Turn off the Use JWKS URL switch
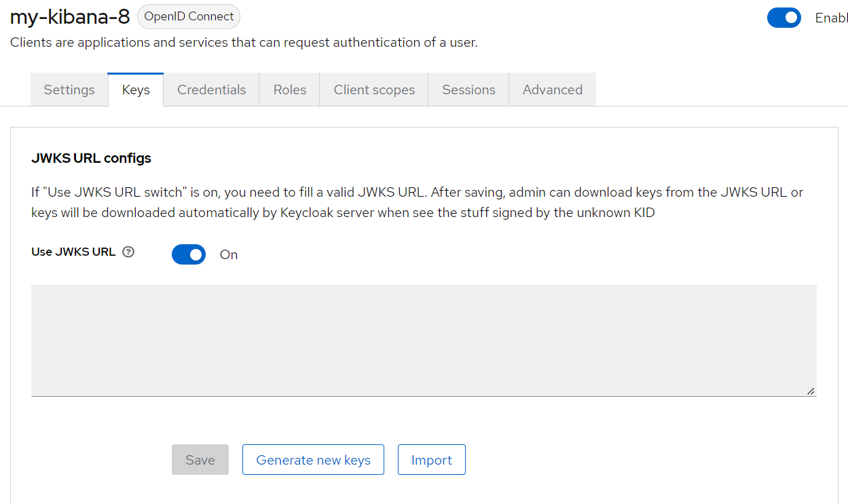848x504 pixels. [x=189, y=254]
